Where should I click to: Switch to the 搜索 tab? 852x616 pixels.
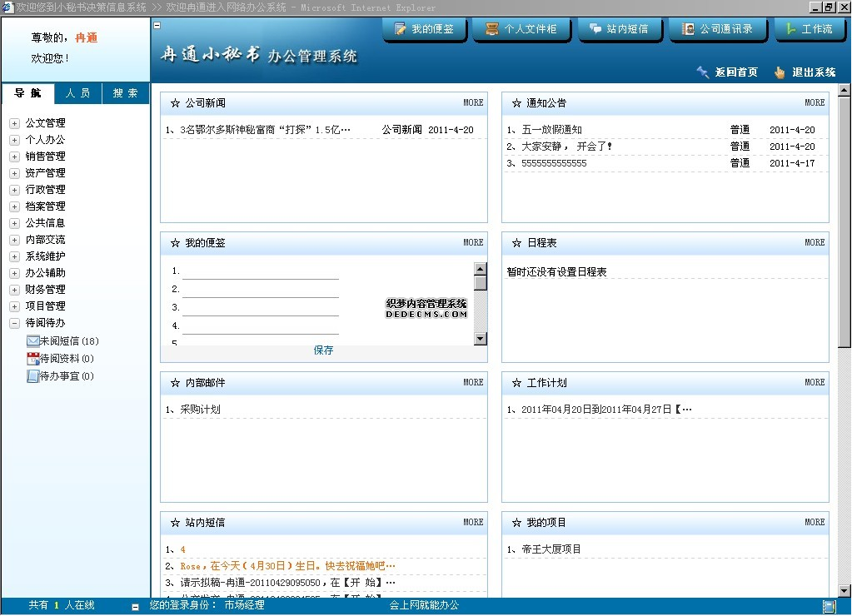coord(125,93)
